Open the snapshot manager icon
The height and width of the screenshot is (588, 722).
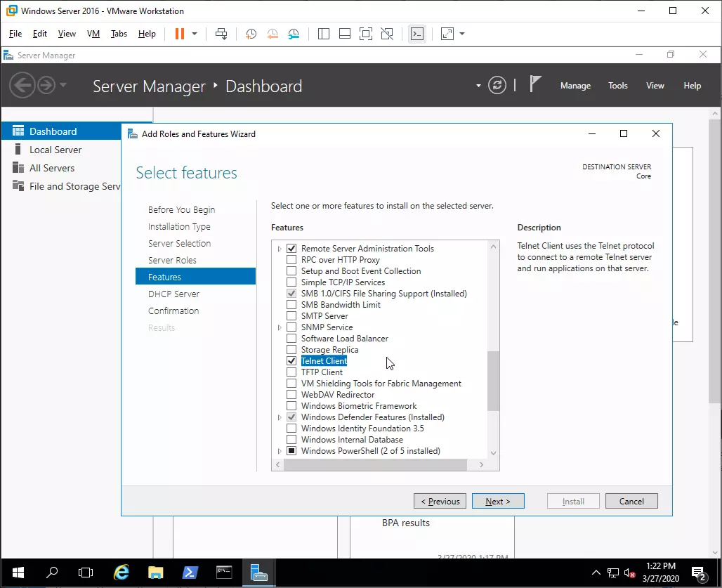[x=294, y=34]
